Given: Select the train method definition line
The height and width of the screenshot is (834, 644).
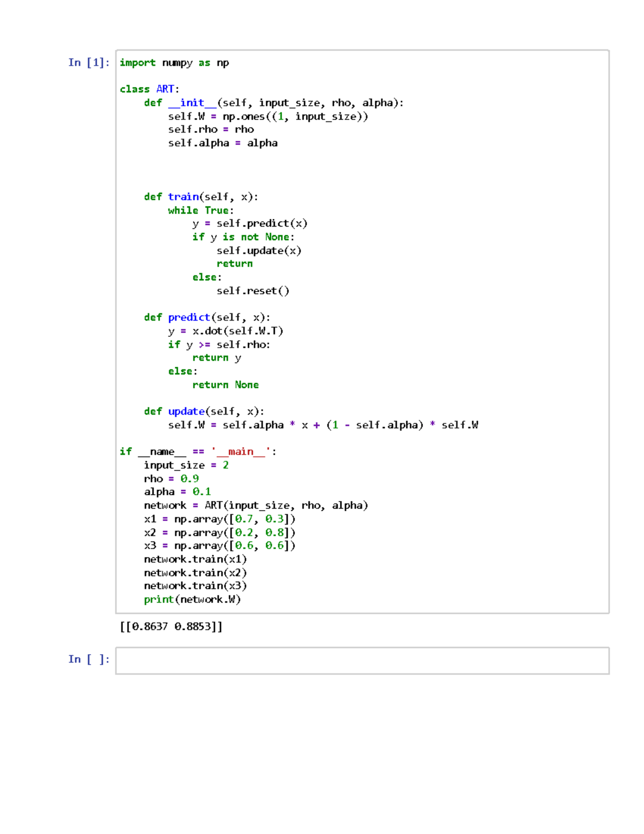Looking at the screenshot, I should pyautogui.click(x=202, y=197).
